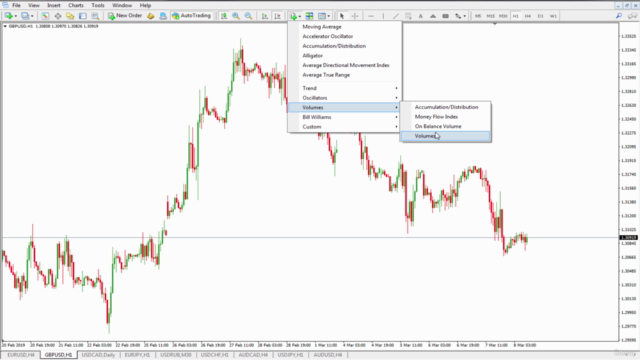The height and width of the screenshot is (360, 640).
Task: Toggle chart Auto Scroll
Action: (264, 16)
